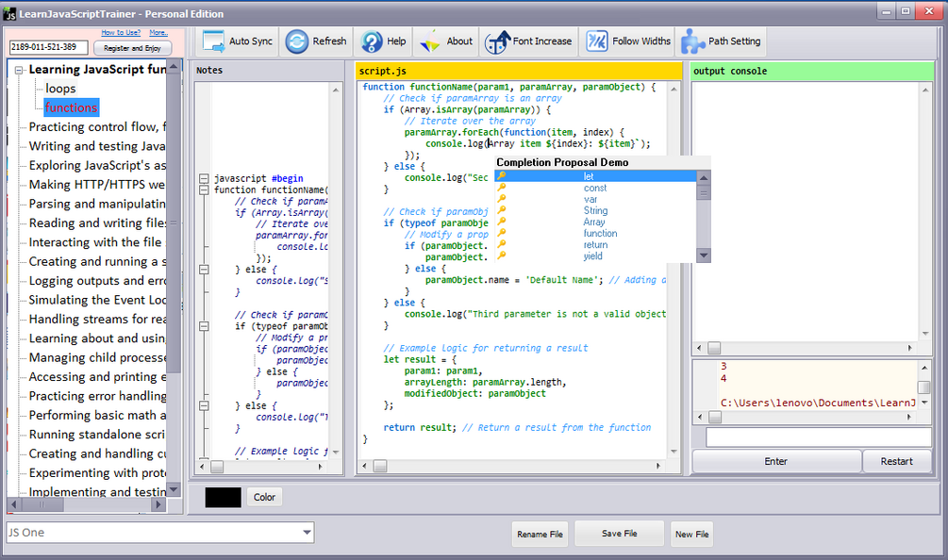Click the Save File button

point(619,534)
